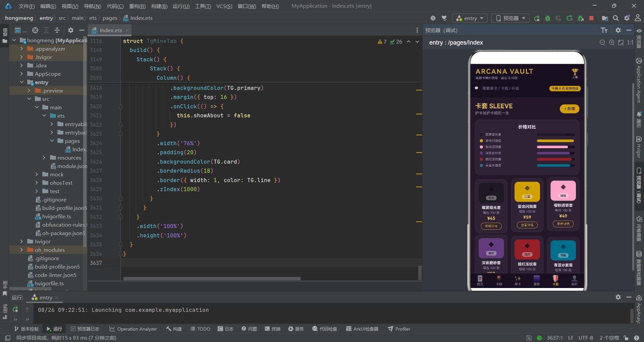Fit preview to window icon

[x=621, y=43]
